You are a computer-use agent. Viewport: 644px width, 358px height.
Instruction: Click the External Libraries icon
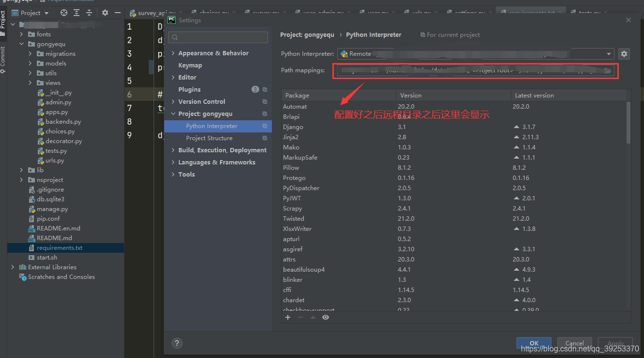click(x=22, y=267)
